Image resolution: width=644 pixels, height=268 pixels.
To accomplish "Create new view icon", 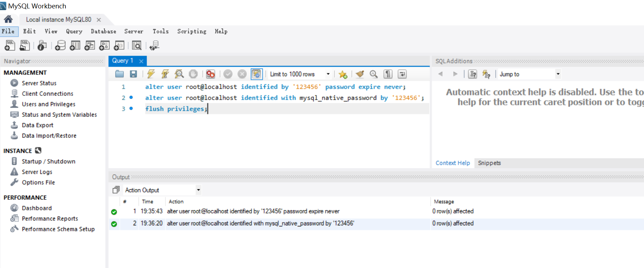I will [90, 45].
